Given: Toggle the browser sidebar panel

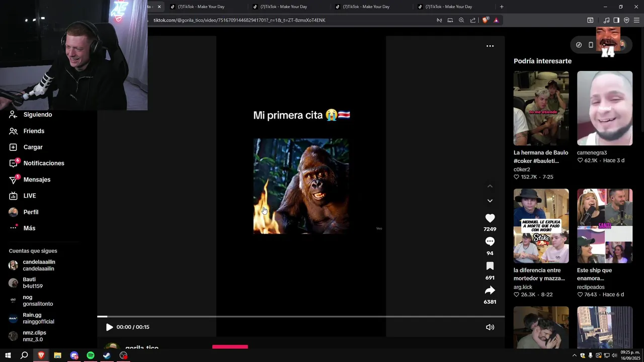Looking at the screenshot, I should (616, 20).
